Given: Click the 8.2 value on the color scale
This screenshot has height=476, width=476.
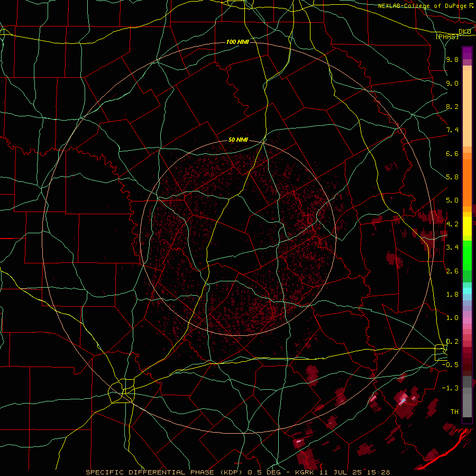Looking at the screenshot, I should 452,106.
